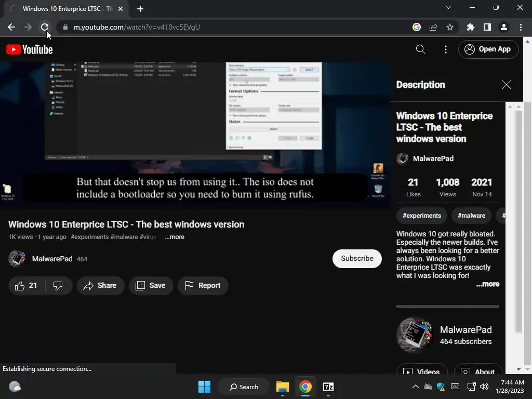This screenshot has height=399, width=532.
Task: Open MalwarePad channel name under video
Action: [52, 259]
